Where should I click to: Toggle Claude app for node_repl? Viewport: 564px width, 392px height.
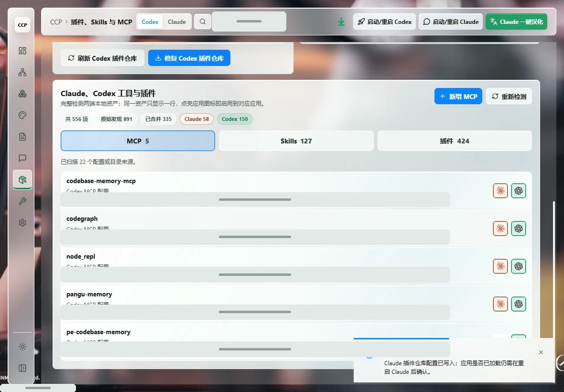500,266
